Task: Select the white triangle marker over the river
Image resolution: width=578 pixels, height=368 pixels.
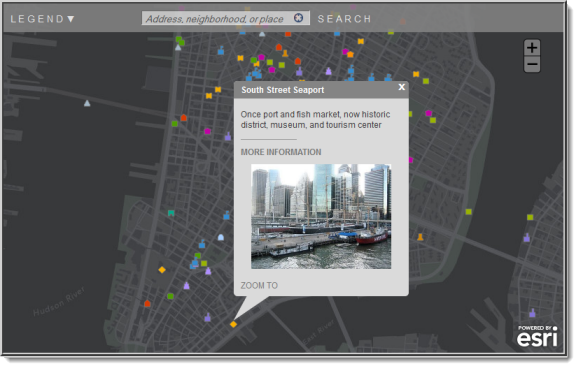Action: (87, 103)
